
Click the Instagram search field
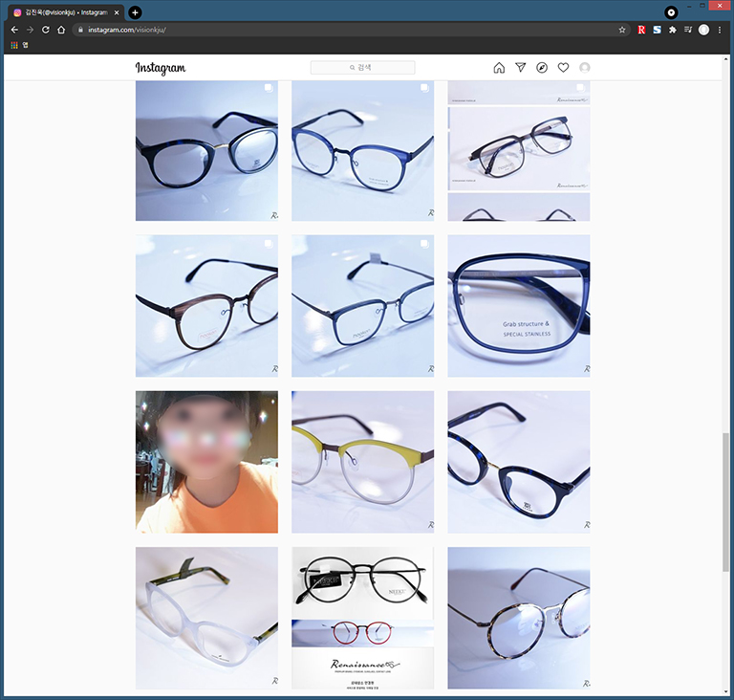coord(363,68)
